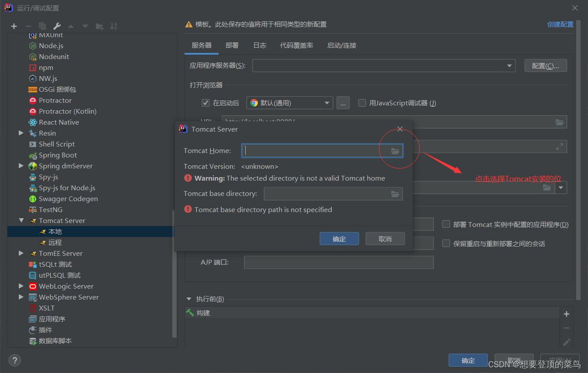588x373 pixels.
Task: Switch to the 服务器 tab
Action: [202, 45]
